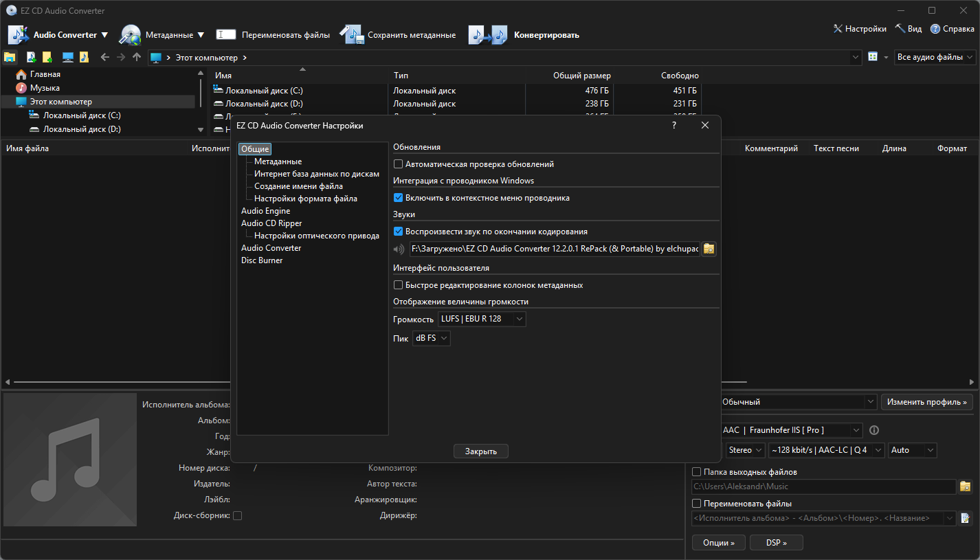Select Disc Burner settings page
The image size is (980, 560).
(262, 260)
